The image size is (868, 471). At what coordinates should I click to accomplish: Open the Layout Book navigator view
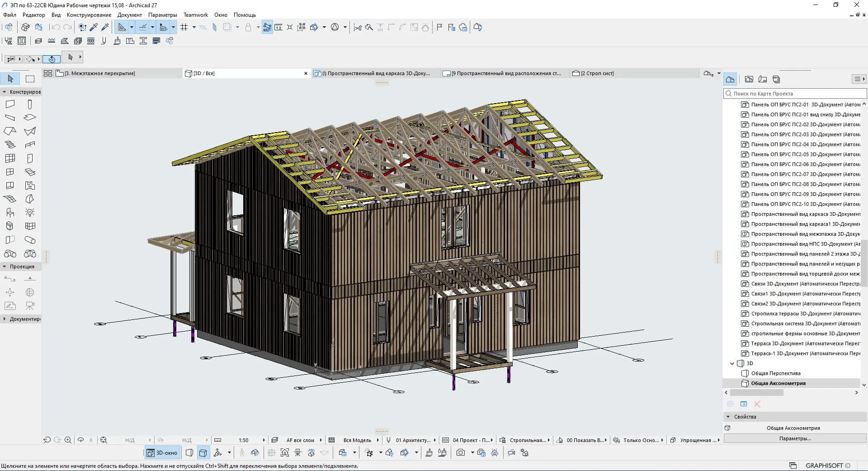(763, 79)
